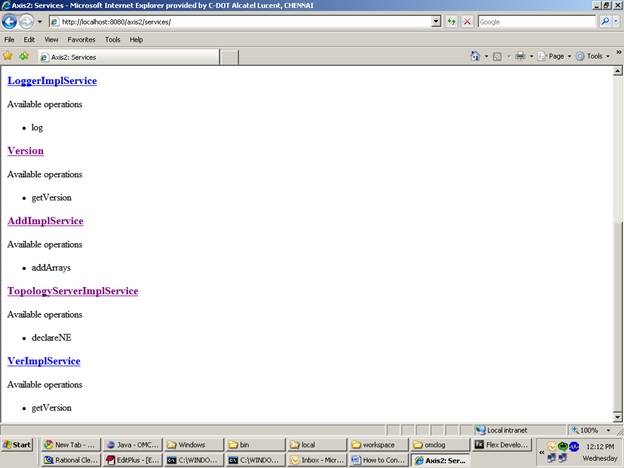This screenshot has width=624, height=468.
Task: Open the recent pages dropdown beside the Forward button
Action: pos(39,21)
